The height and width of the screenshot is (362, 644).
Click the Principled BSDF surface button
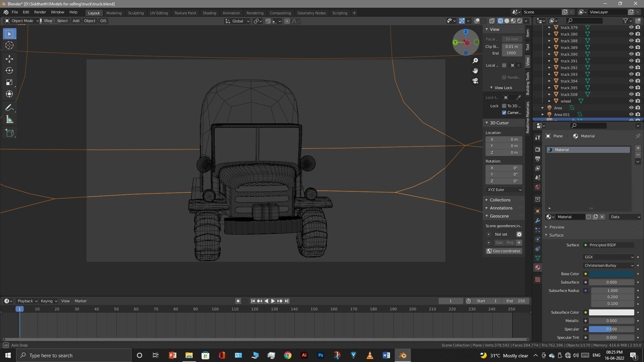pos(608,245)
